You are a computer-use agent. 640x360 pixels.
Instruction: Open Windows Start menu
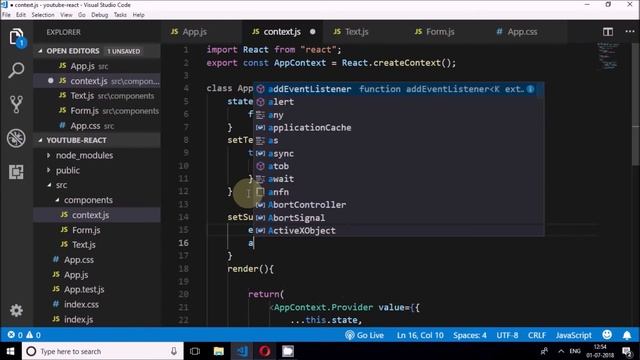click(11, 351)
